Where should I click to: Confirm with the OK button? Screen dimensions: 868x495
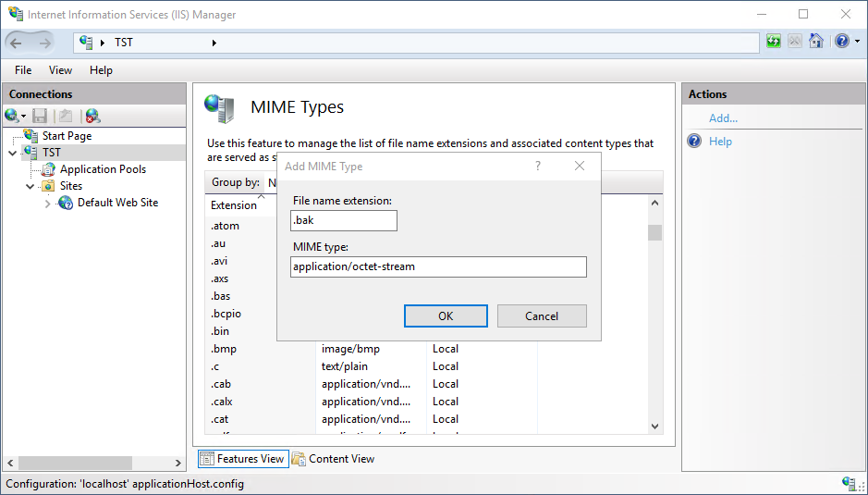tap(446, 316)
